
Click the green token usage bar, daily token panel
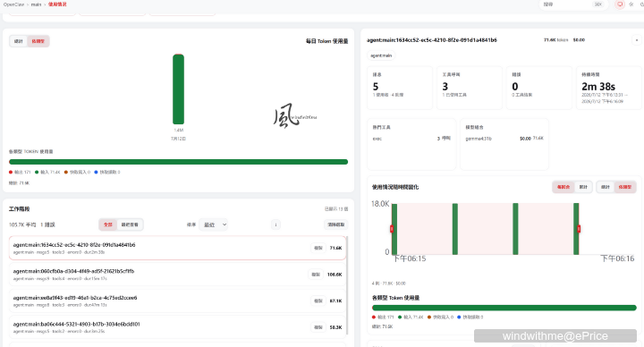(178, 162)
